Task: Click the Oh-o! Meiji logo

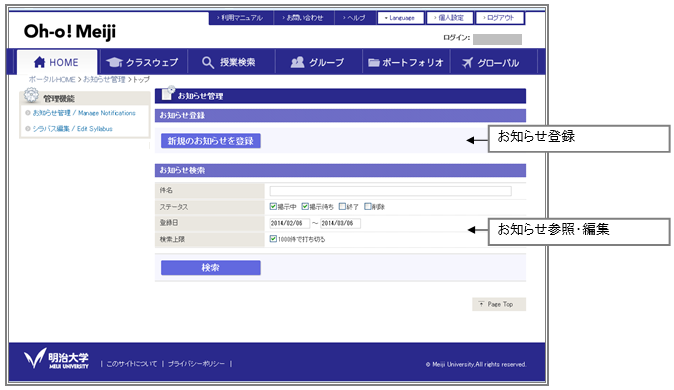Action: coord(70,32)
